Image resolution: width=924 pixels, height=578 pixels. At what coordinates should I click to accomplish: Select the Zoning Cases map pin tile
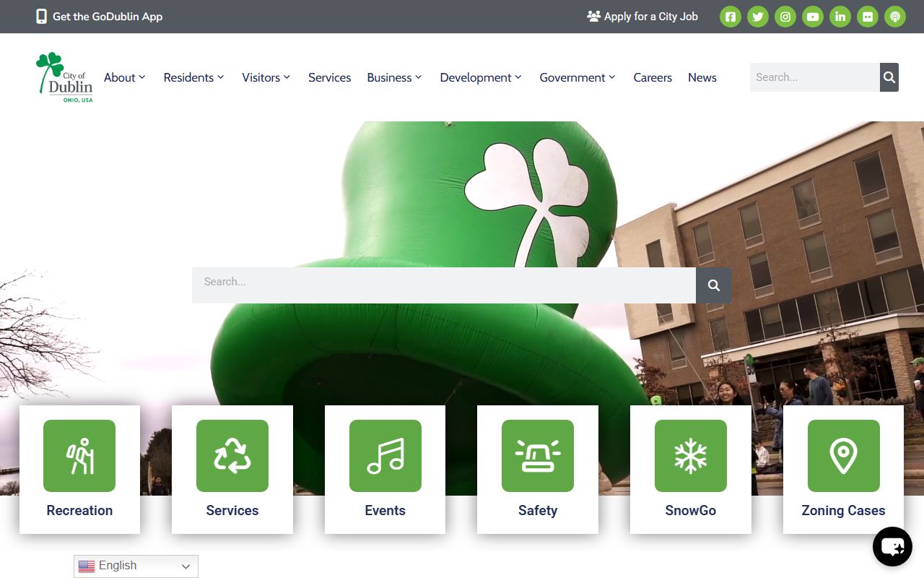point(843,469)
